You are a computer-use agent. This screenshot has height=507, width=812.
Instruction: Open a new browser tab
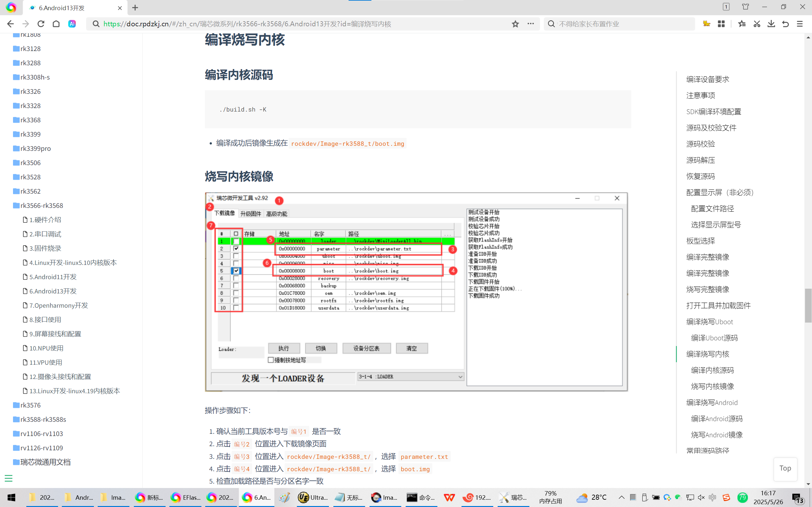(135, 8)
